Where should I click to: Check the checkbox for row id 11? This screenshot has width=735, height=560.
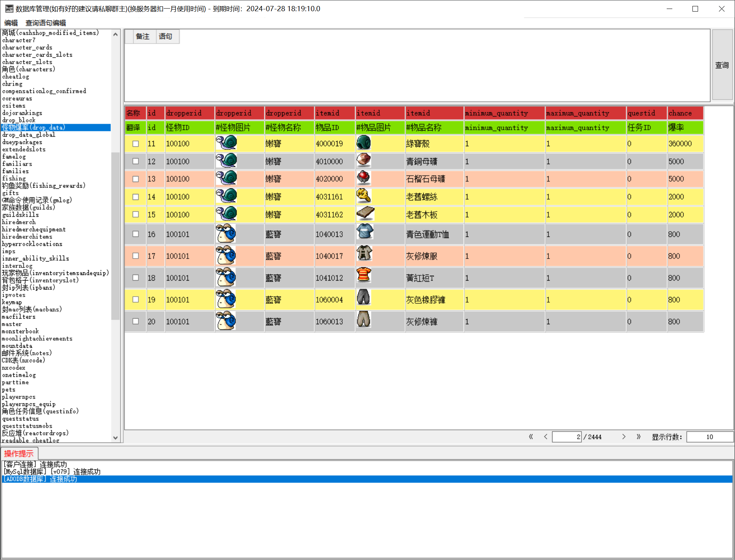tap(136, 144)
